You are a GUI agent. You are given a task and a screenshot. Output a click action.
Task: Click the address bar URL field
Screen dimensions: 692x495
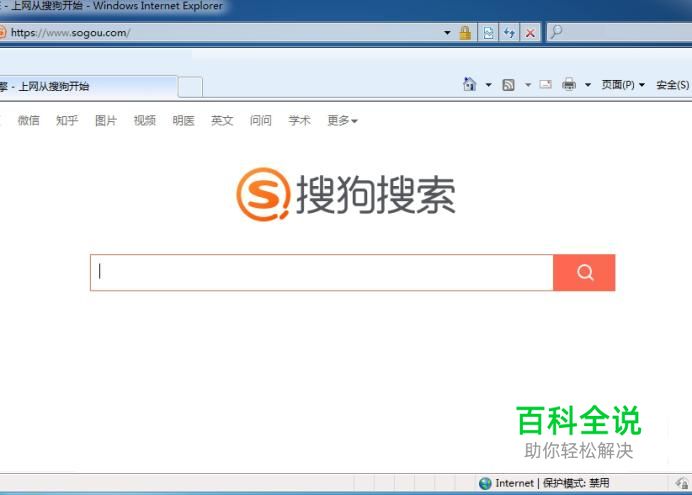(221, 33)
